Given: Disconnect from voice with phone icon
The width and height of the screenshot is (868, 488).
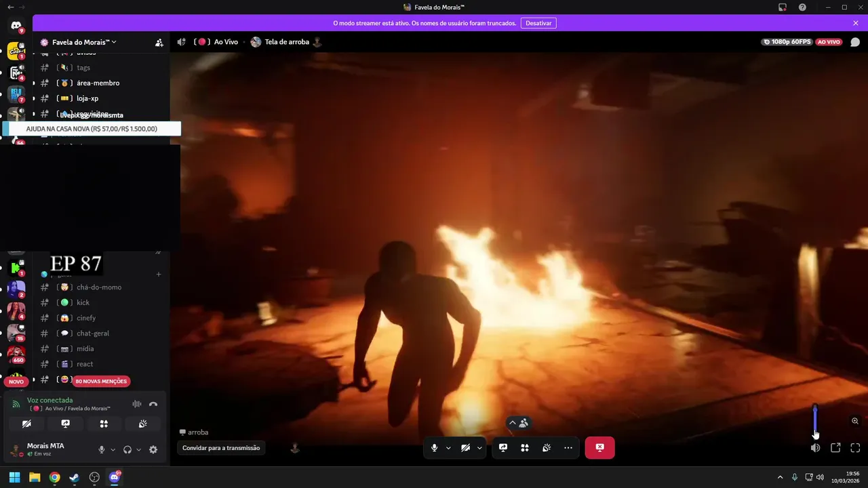Looking at the screenshot, I should tap(153, 404).
